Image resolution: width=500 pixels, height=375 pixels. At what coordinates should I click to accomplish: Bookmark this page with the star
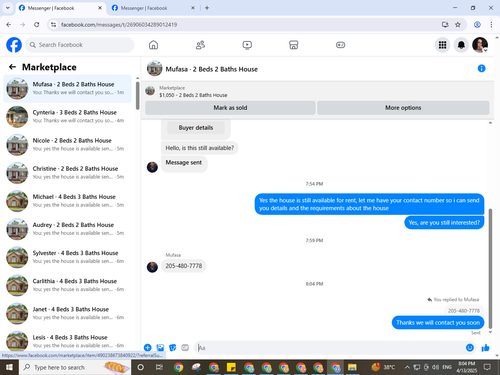click(x=458, y=24)
